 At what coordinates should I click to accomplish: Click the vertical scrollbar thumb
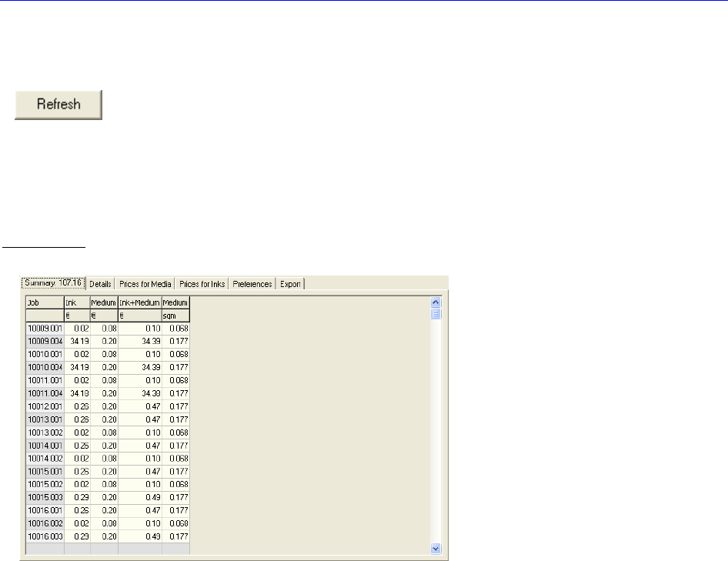coord(436,314)
